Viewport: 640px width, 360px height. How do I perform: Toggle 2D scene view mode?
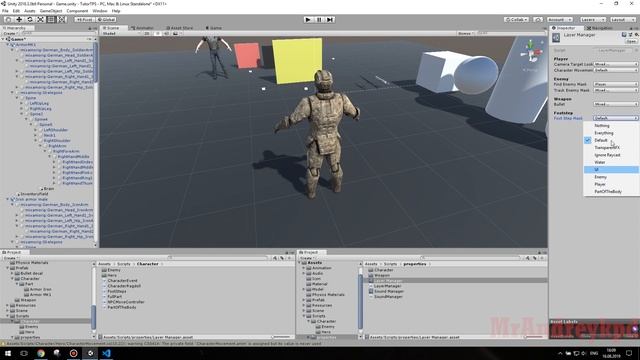pyautogui.click(x=147, y=33)
